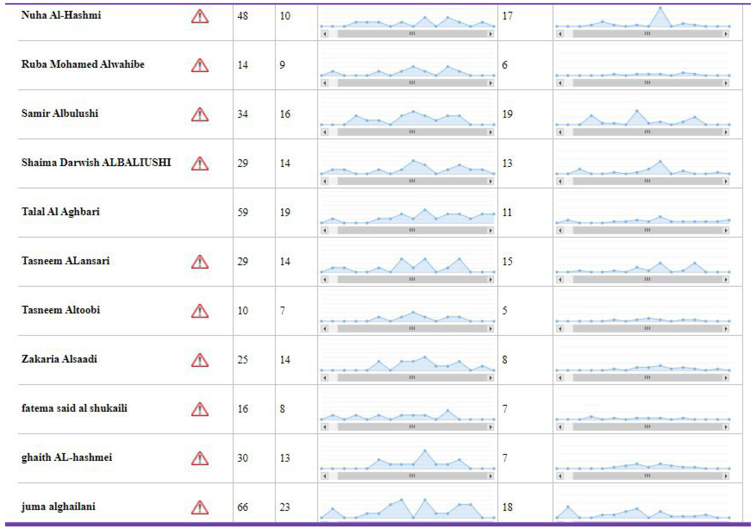Image resolution: width=756 pixels, height=532 pixels.
Task: Click the red warning triangle for Samir Albulushi
Action: (199, 115)
